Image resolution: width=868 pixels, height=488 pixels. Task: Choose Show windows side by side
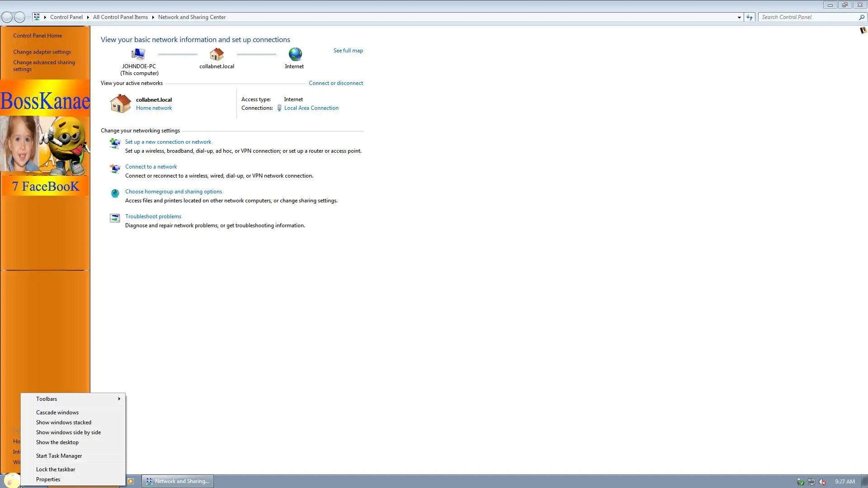click(68, 432)
